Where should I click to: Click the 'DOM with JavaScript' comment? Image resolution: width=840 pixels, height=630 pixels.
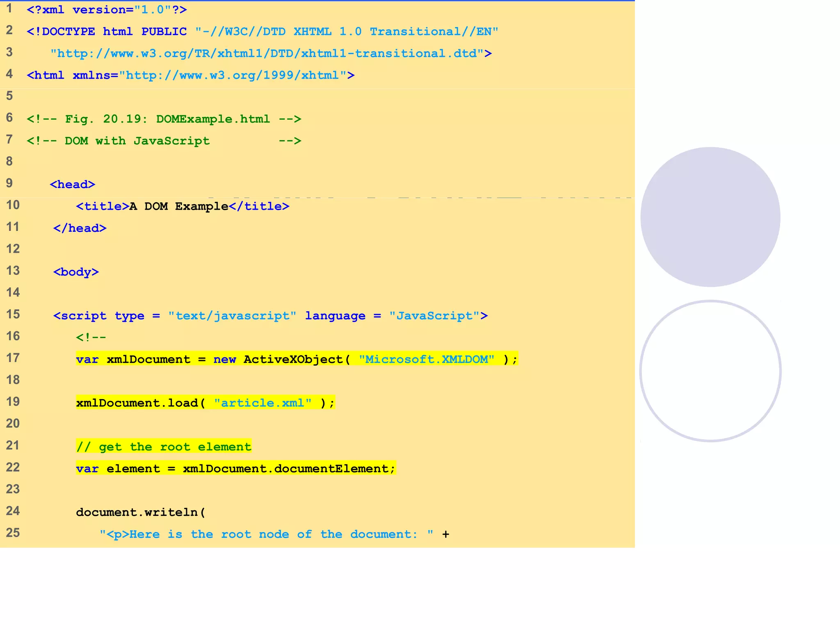click(x=164, y=141)
